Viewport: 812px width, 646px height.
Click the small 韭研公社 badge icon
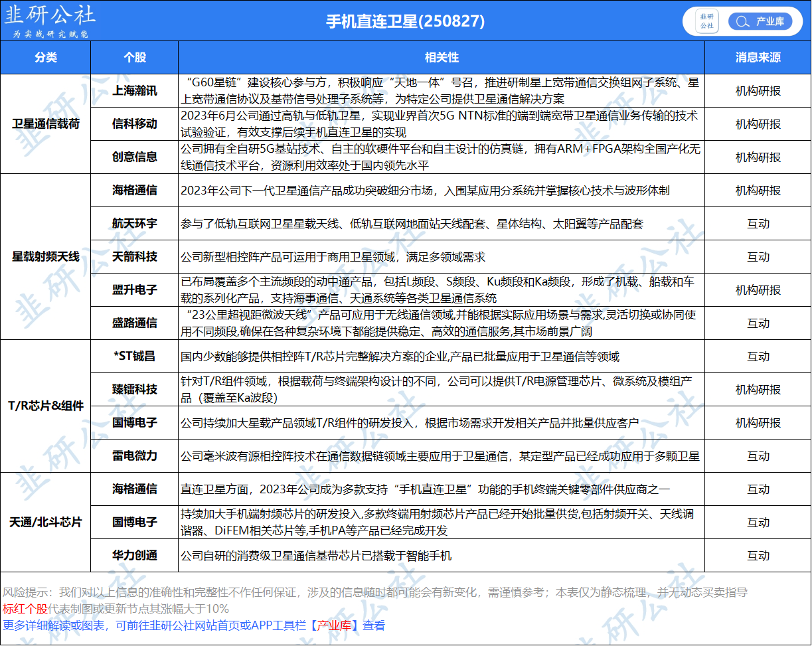click(x=707, y=21)
